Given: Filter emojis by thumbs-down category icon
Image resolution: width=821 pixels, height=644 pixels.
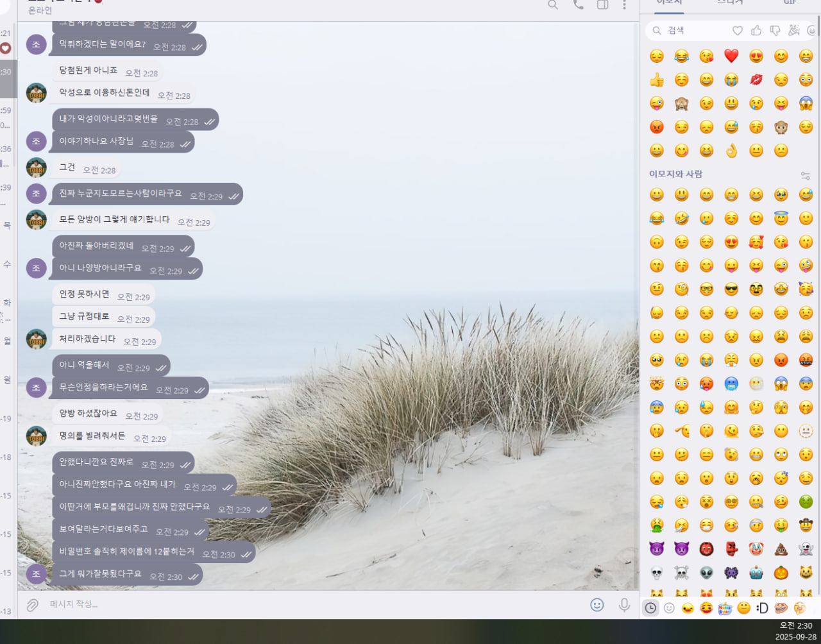Looking at the screenshot, I should click(x=775, y=30).
